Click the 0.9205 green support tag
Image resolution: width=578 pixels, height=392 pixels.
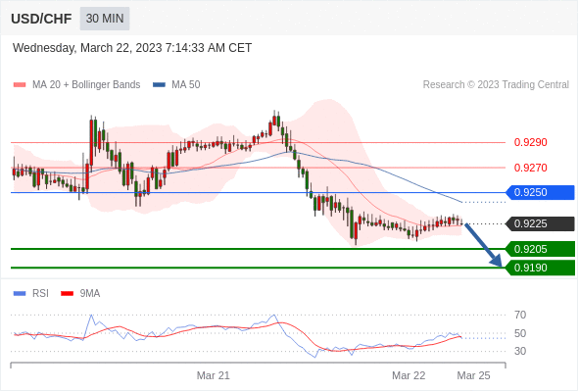pos(540,249)
